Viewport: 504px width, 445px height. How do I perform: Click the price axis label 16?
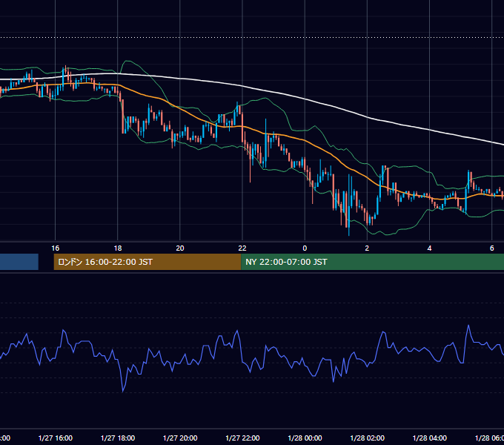pos(56,248)
